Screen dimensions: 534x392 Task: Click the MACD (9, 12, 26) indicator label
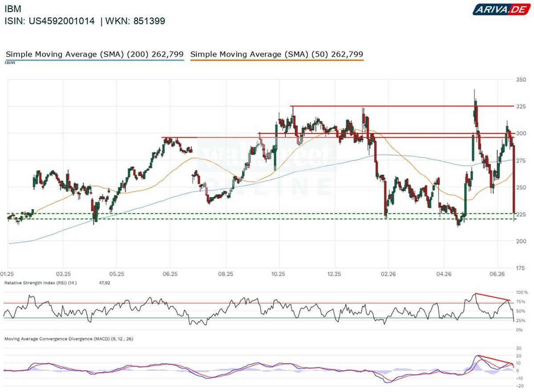[x=69, y=339]
